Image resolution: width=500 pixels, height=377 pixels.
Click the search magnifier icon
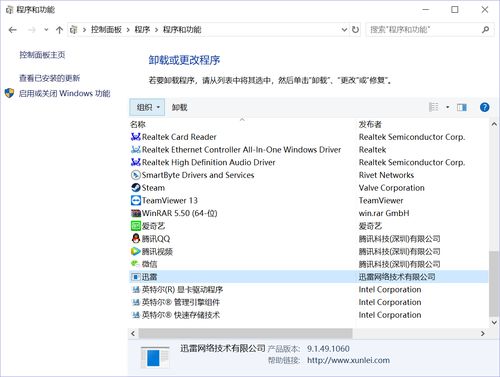(485, 30)
